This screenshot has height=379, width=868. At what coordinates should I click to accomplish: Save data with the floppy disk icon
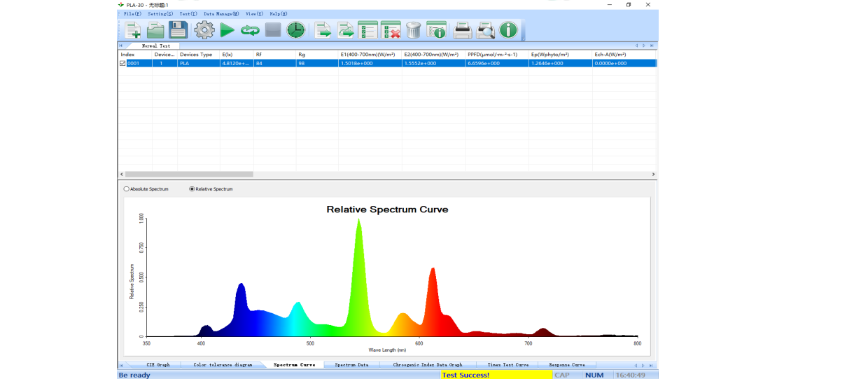point(178,29)
